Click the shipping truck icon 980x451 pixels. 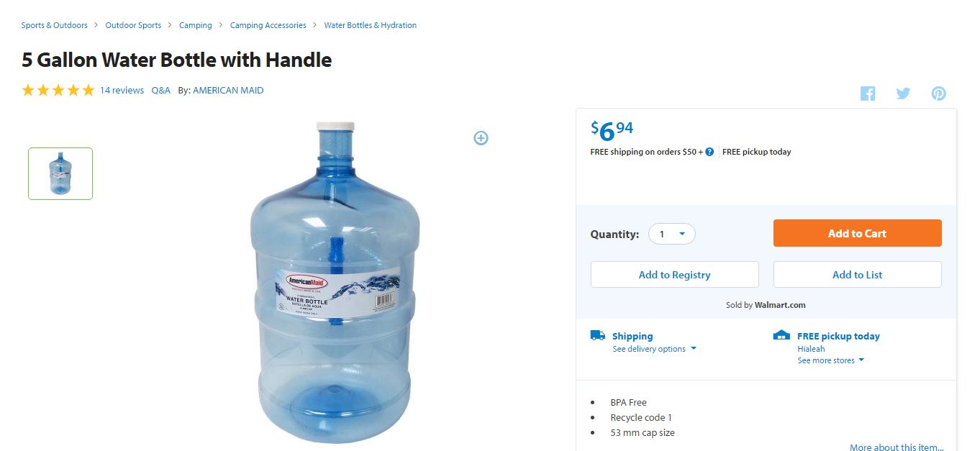click(x=597, y=335)
